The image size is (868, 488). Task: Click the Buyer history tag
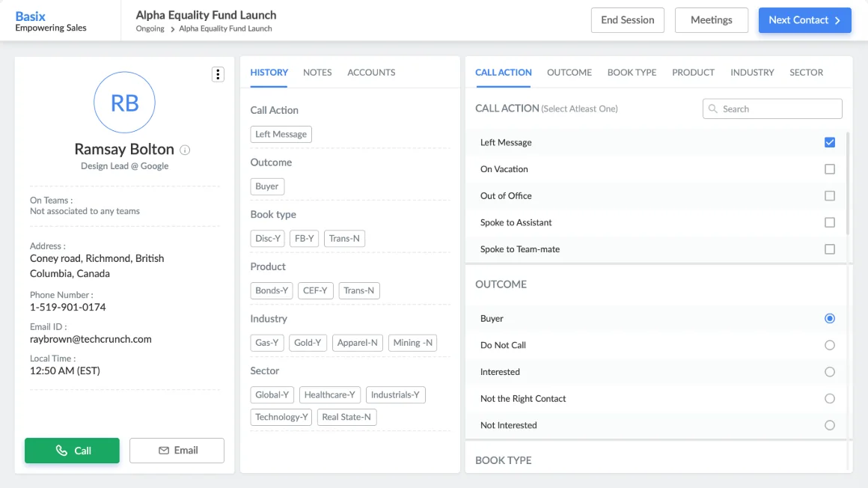267,186
